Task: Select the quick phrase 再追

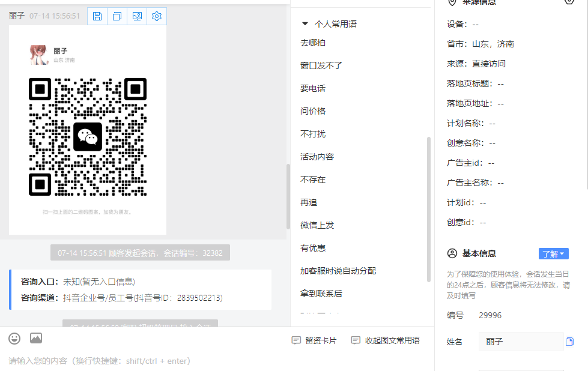Action: point(309,202)
